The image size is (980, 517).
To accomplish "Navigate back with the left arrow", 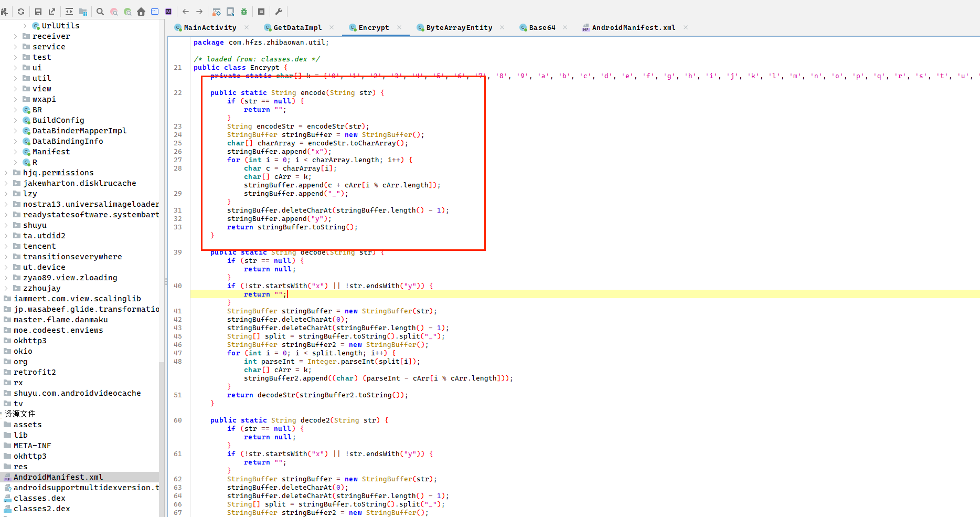I will 186,12.
